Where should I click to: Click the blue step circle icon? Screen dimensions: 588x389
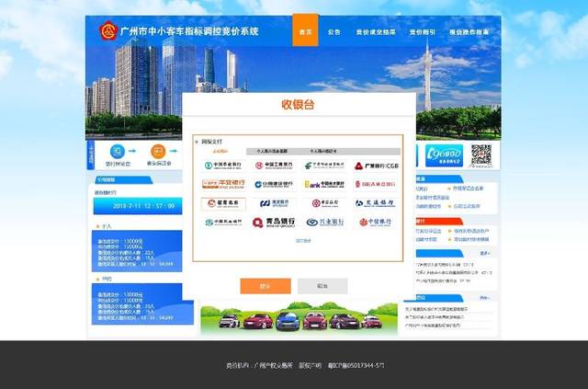[x=118, y=151]
